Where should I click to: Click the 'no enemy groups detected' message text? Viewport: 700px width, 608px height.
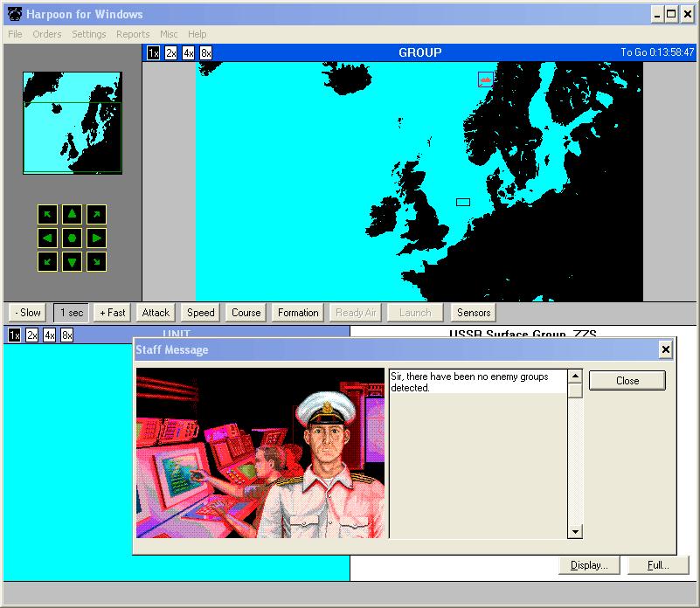click(469, 382)
